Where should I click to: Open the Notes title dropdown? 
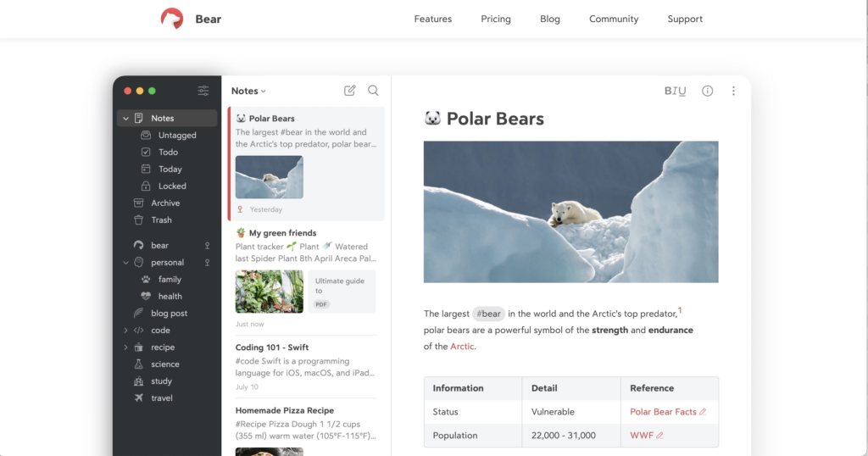point(248,91)
